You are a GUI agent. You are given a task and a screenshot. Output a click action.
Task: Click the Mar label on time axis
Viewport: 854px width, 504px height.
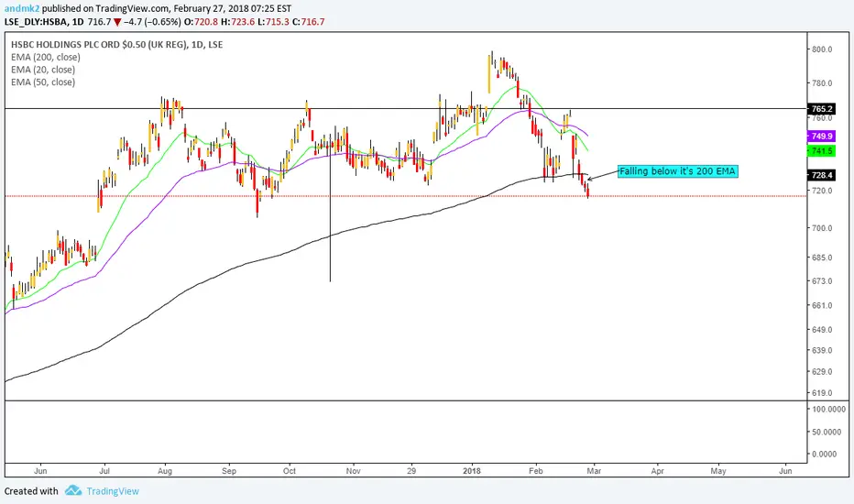coord(594,471)
